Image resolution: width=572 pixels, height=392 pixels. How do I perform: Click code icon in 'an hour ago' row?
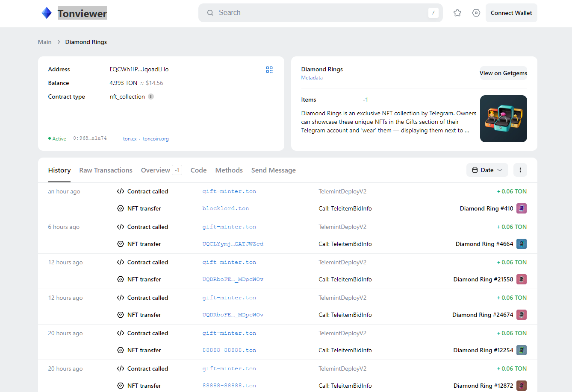pyautogui.click(x=121, y=191)
